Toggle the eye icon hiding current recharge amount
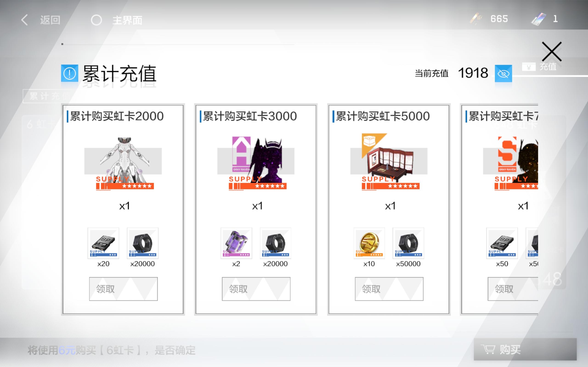This screenshot has height=367, width=588. (x=503, y=73)
